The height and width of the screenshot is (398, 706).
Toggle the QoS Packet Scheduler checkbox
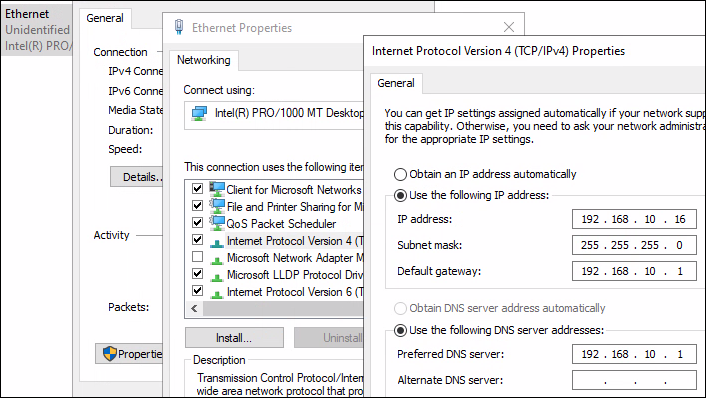pyautogui.click(x=197, y=222)
